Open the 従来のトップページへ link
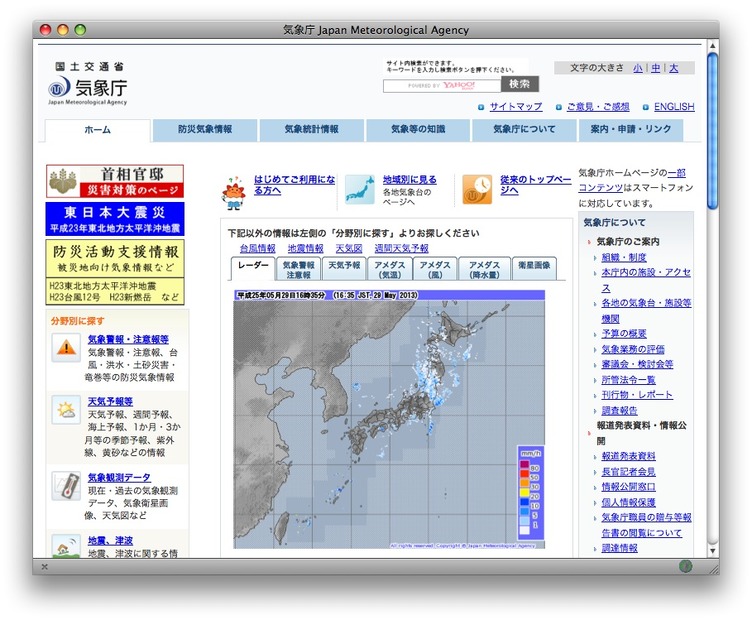Viewport: 752px width, 620px height. tap(535, 185)
